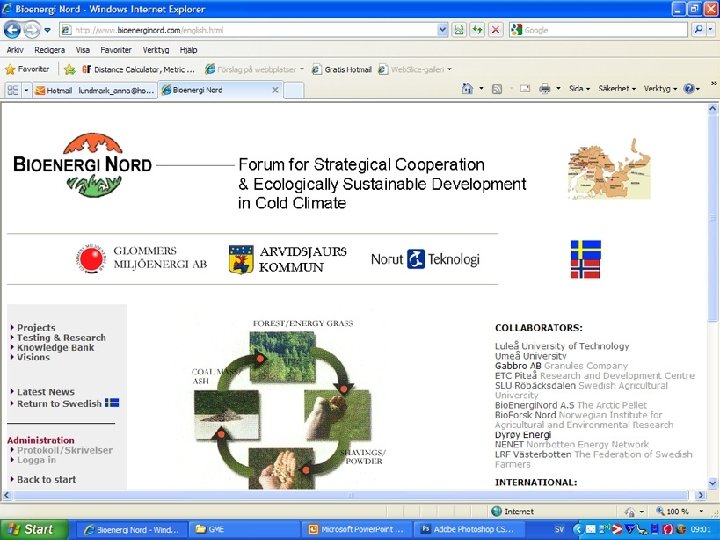
Task: Close the Bioenergi Nord tab
Action: click(x=275, y=90)
